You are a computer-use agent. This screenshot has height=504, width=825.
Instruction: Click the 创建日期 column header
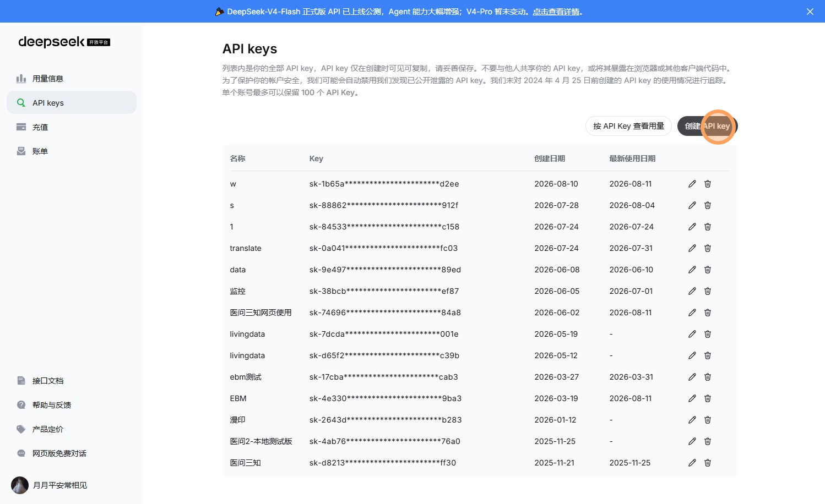click(x=550, y=158)
